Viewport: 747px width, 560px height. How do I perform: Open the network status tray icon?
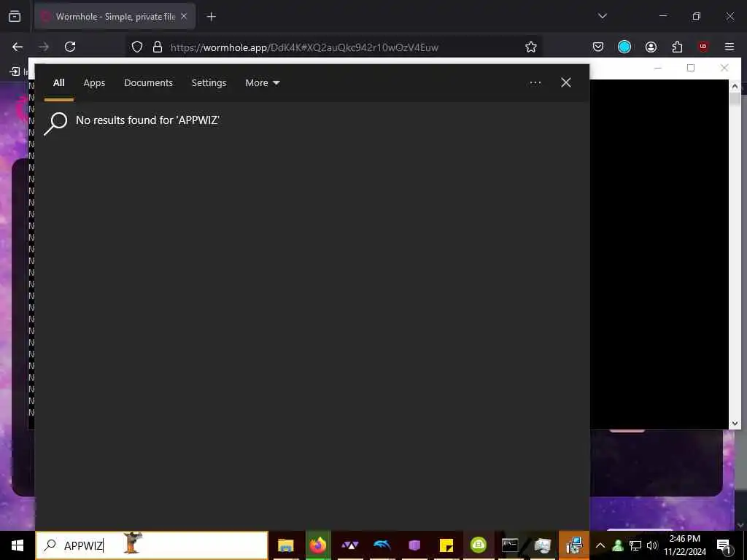pyautogui.click(x=635, y=545)
